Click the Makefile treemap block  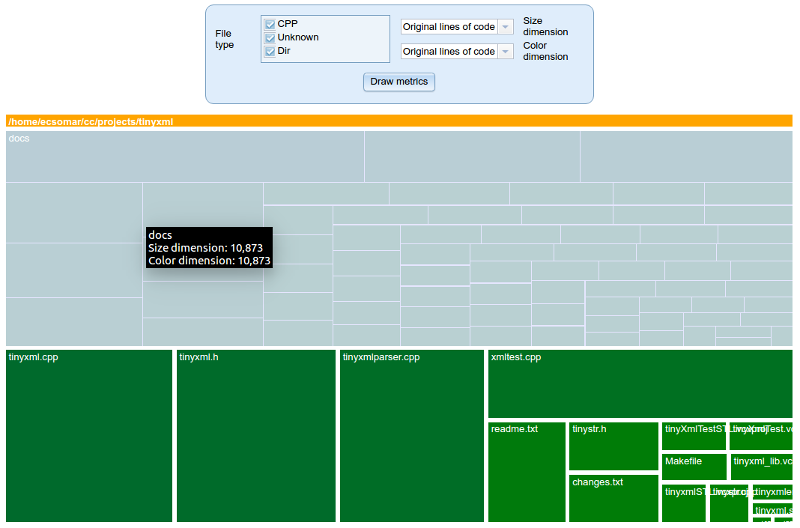[x=693, y=467]
